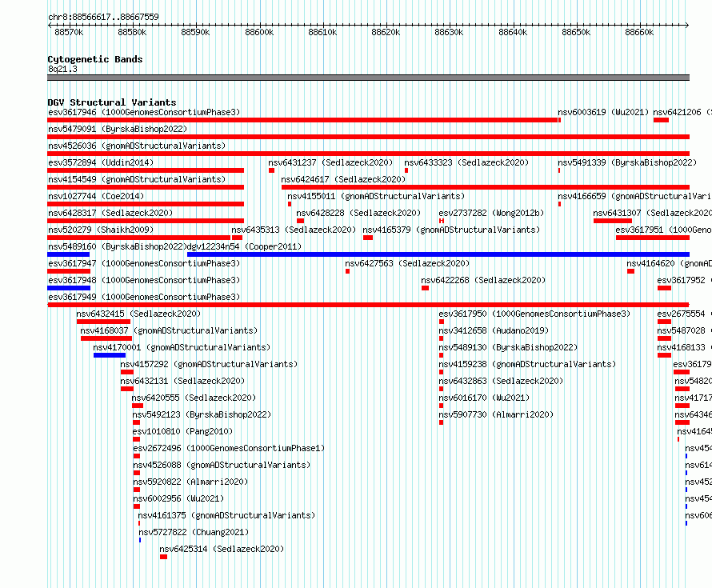Viewport: 712px width, 588px height.
Task: Click nsv6432415 (Sedlazeck2020) label
Action: [138, 314]
